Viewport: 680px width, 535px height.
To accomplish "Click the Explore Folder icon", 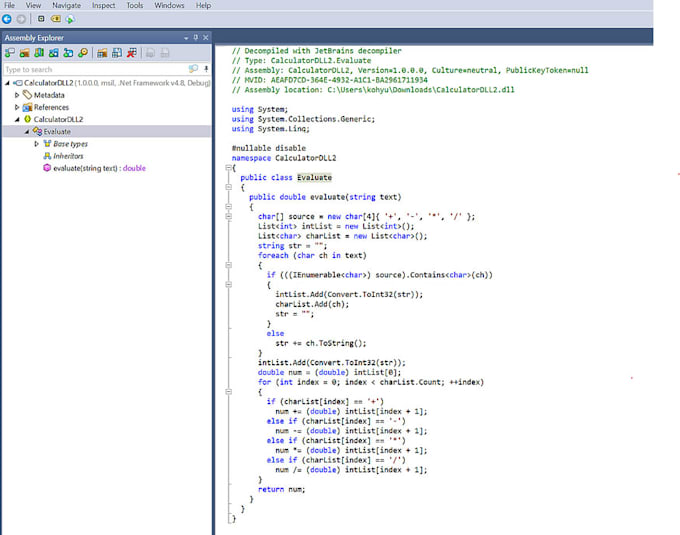I will (24, 53).
